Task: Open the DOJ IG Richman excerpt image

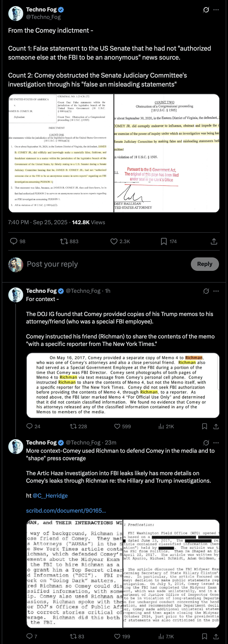Action: click(123, 385)
